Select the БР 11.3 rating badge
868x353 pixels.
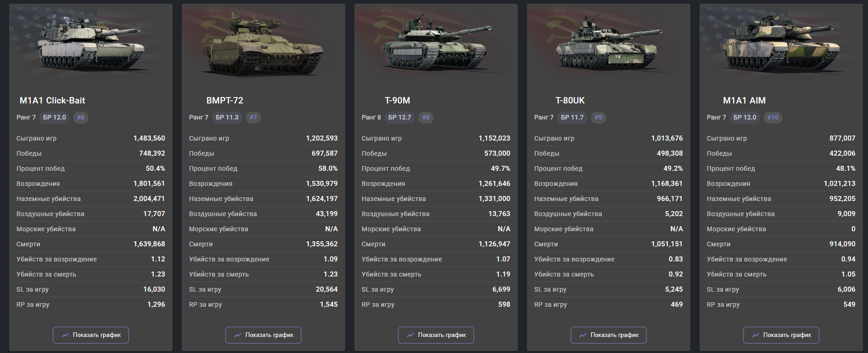[227, 117]
